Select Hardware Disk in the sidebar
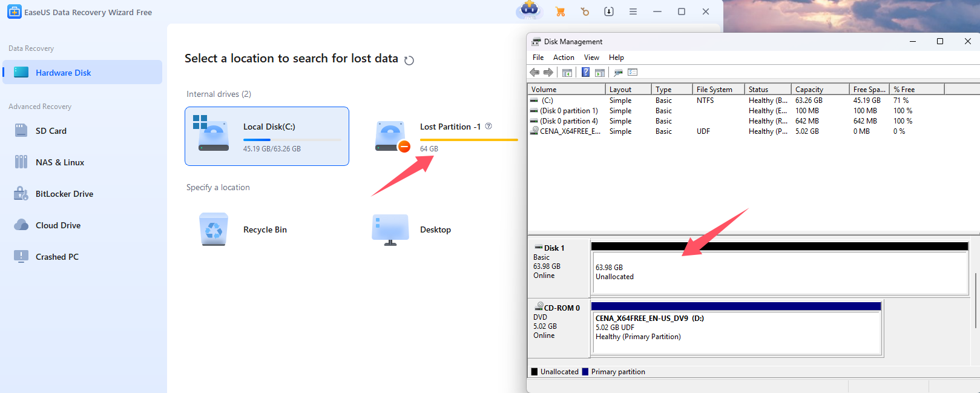Viewport: 980px width, 393px height. [82, 72]
